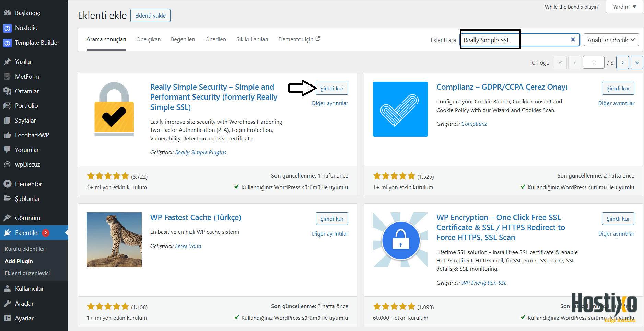Go to the next results page
The image size is (644, 331).
click(622, 62)
